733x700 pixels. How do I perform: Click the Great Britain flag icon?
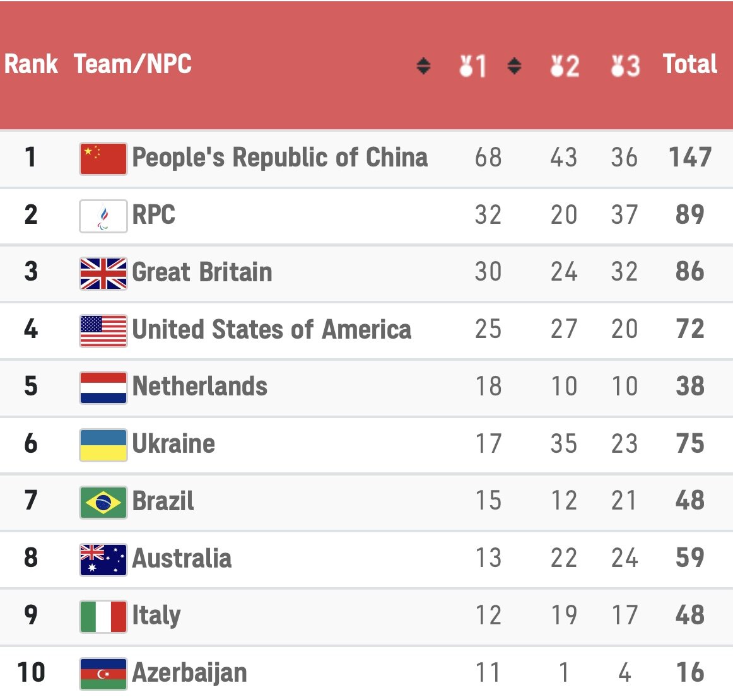coord(103,273)
